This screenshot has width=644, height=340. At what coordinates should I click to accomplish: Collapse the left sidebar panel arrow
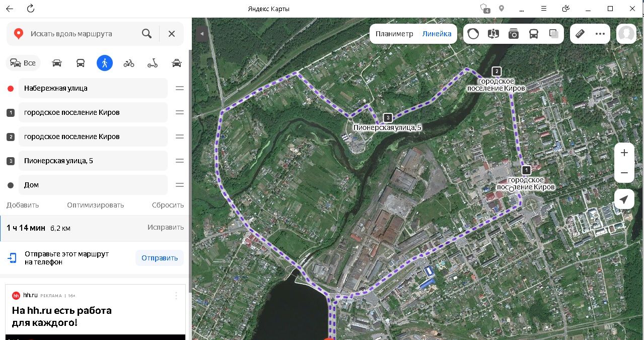tap(201, 34)
